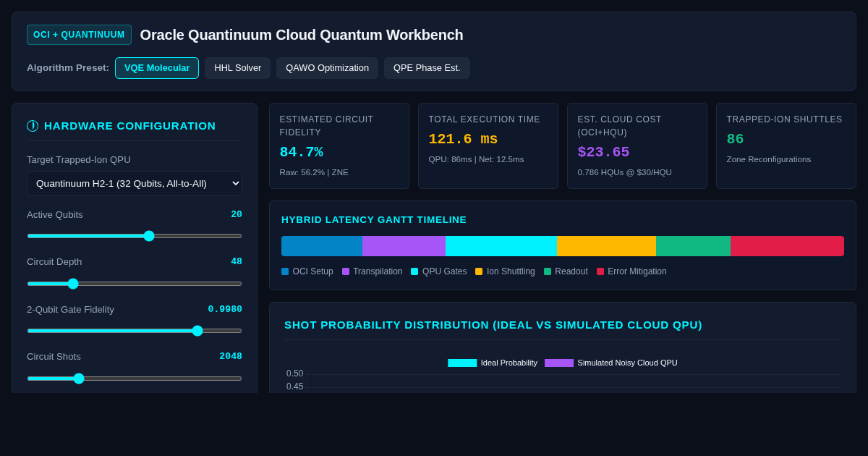
Task: Click the Hybrid Latency Gantt Timeline heading
Action: click(374, 219)
